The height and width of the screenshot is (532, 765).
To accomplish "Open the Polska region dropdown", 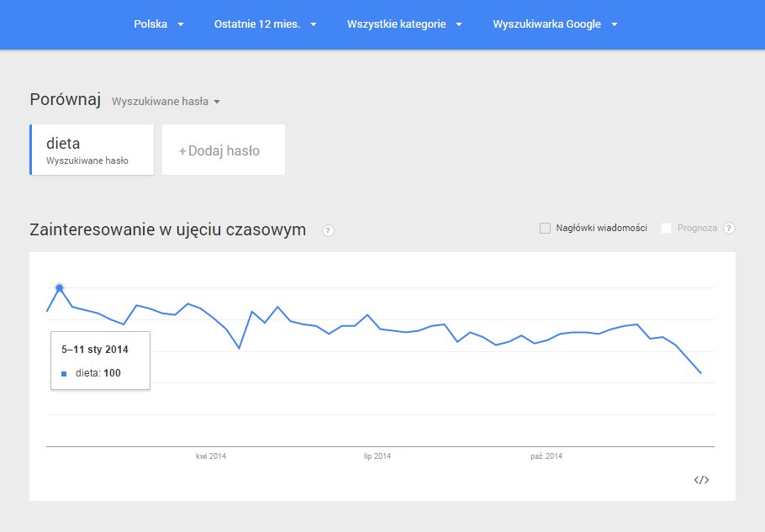I will [158, 24].
